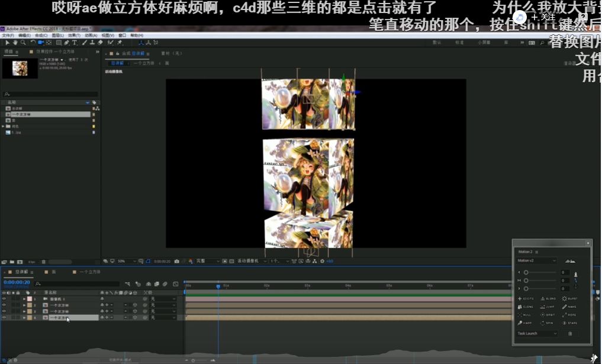Select the Pen tool

[x=66, y=43]
